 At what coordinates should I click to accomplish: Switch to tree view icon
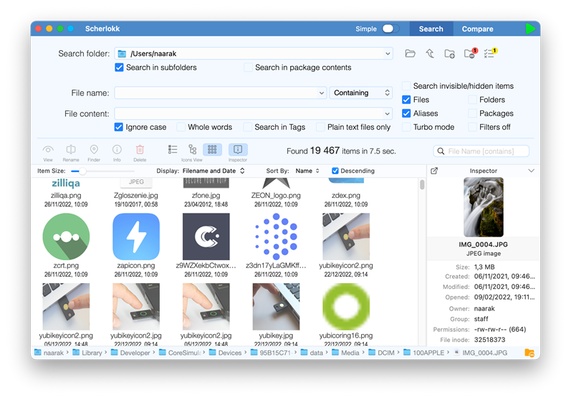coord(192,149)
